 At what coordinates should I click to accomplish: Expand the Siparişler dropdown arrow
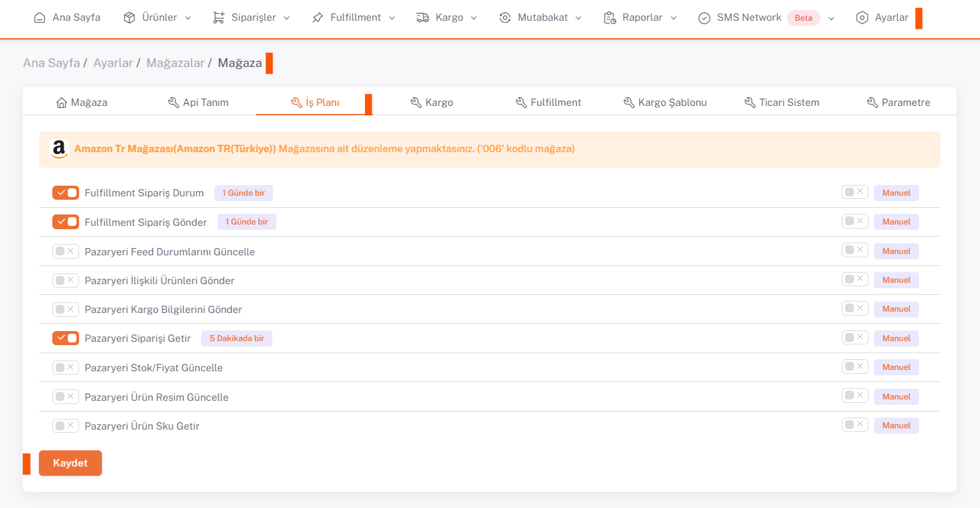(287, 18)
